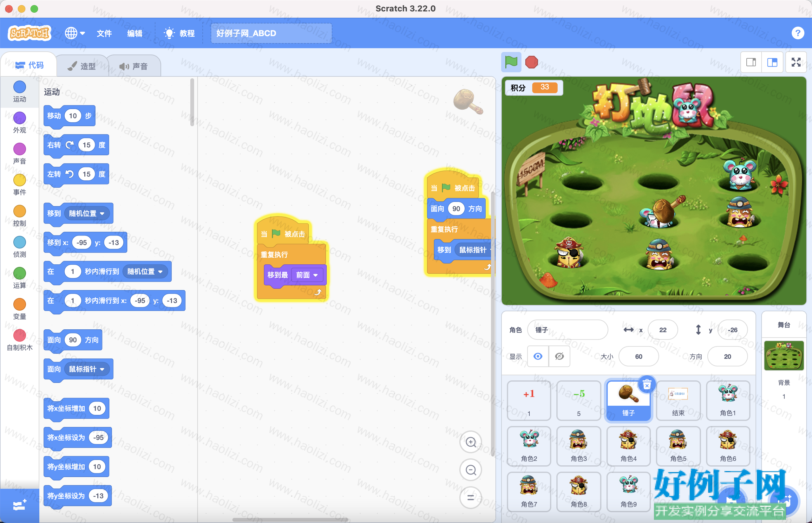Click the 90 value in workspace 面向 block
This screenshot has height=523, width=812.
(x=456, y=209)
